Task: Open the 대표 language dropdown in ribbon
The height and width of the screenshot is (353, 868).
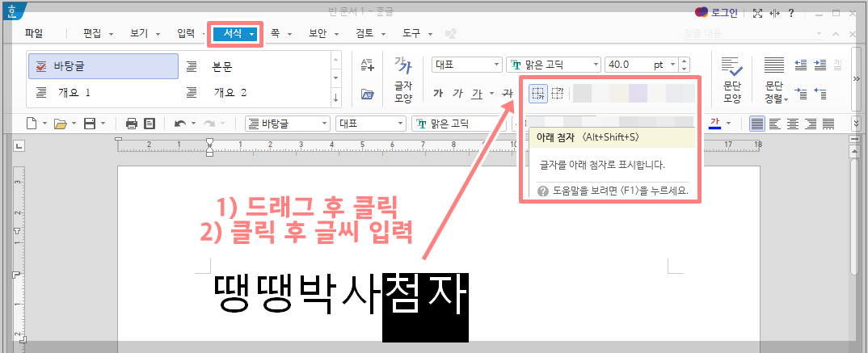Action: coord(496,65)
